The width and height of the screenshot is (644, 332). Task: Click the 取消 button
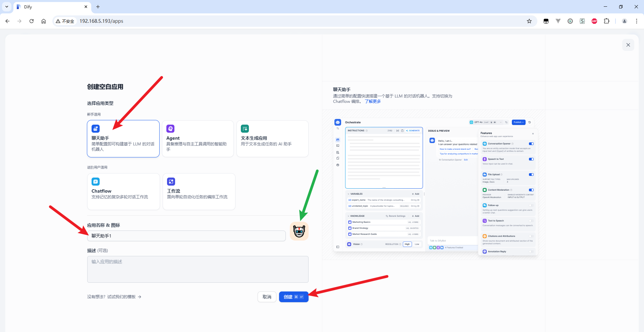(267, 297)
